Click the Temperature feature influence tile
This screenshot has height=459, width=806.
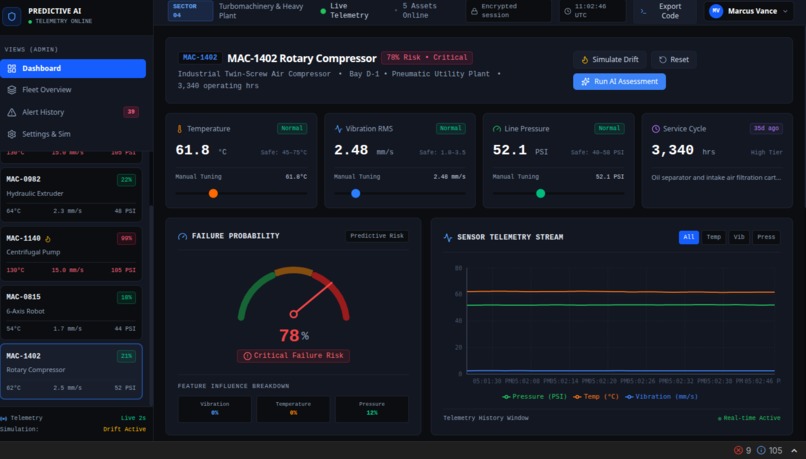point(293,409)
